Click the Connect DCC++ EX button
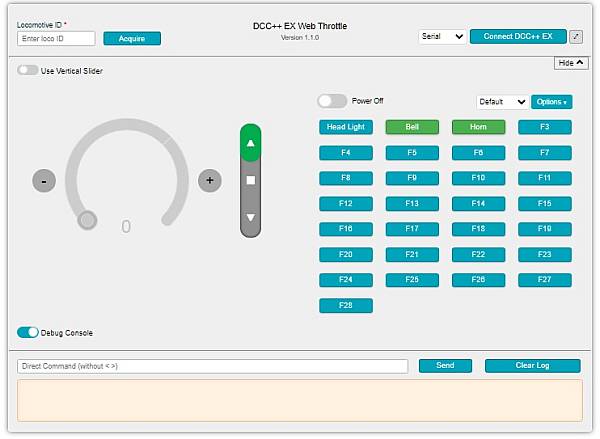The width and height of the screenshot is (600, 439). pyautogui.click(x=517, y=36)
